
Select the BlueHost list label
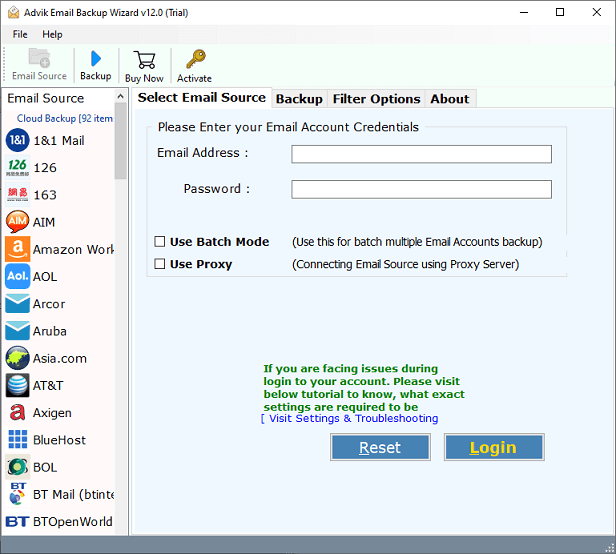[59, 440]
